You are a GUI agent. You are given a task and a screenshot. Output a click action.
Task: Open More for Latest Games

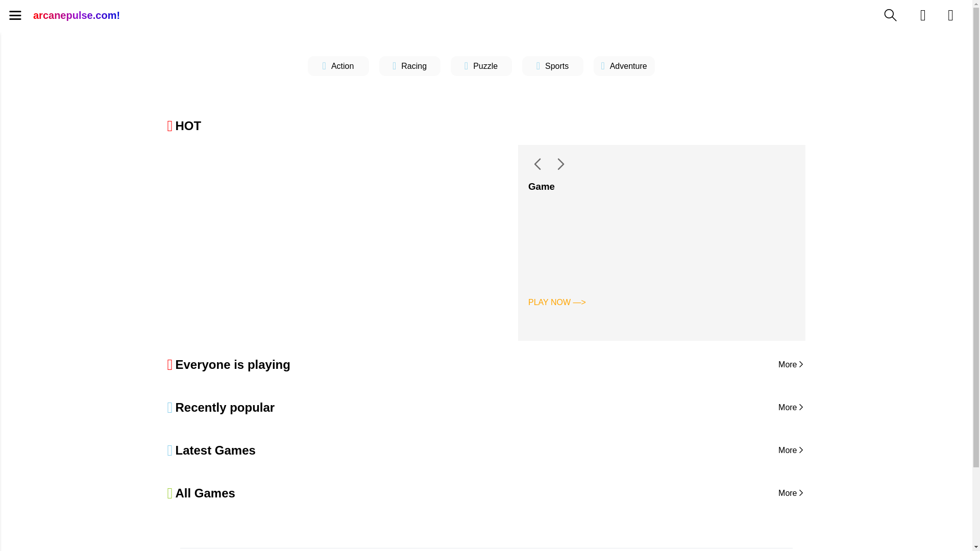tap(791, 450)
